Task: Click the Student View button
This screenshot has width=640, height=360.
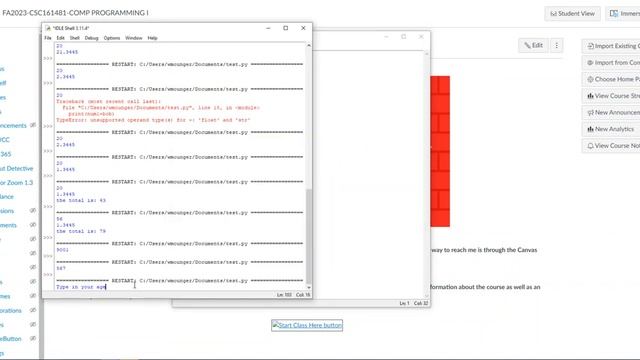Action: (572, 13)
